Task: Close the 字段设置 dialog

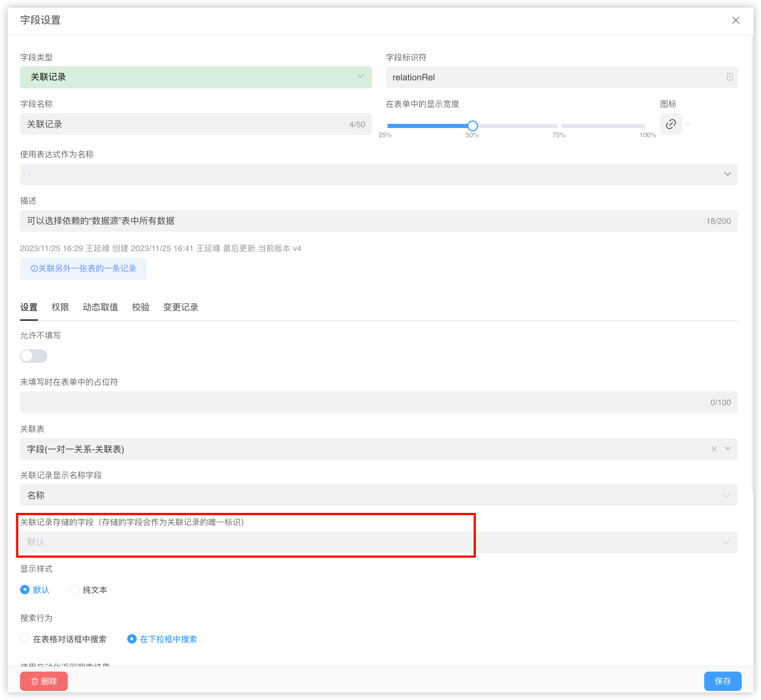Action: click(x=736, y=20)
